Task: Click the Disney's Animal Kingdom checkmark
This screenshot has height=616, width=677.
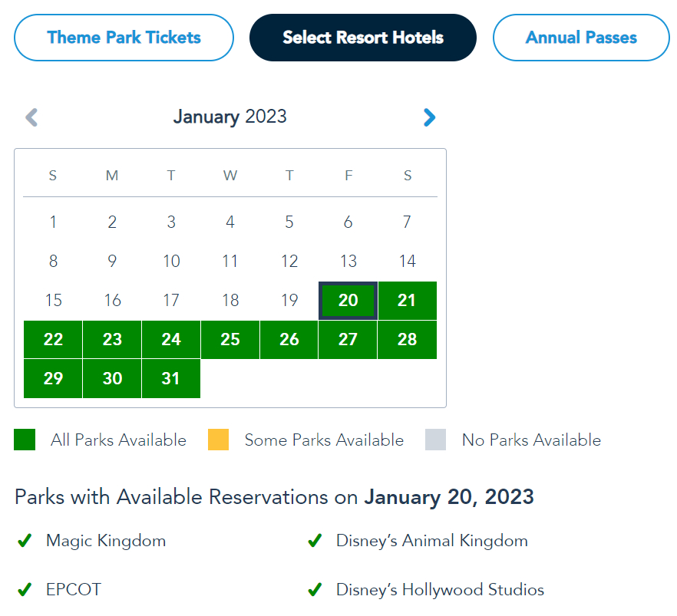Action: [x=315, y=541]
